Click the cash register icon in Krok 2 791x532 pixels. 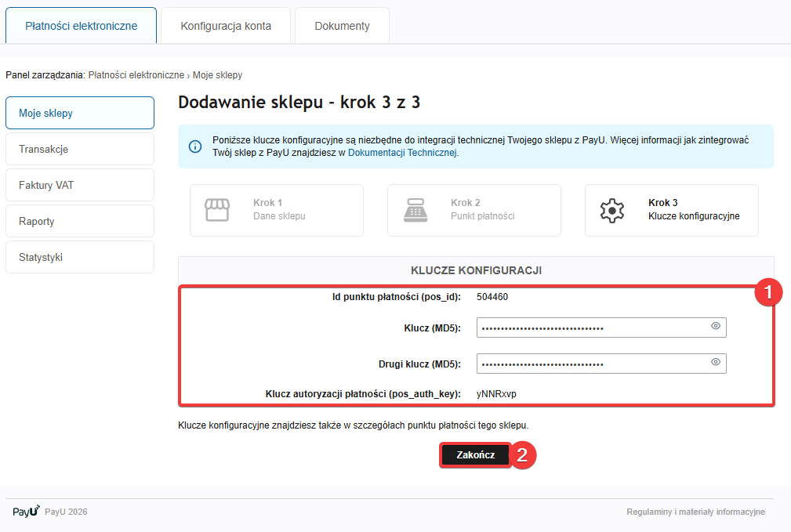tap(415, 210)
